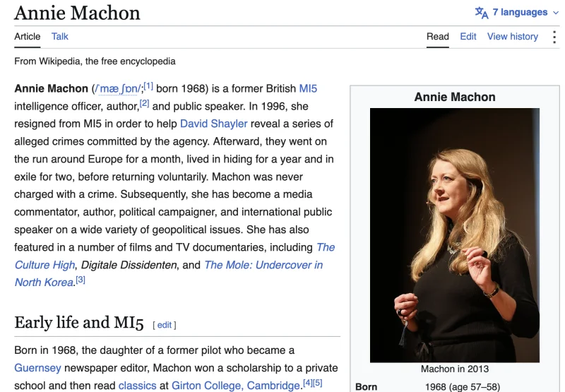Image resolution: width=565 pixels, height=392 pixels.
Task: Open The Mole: Undercover in North Korea link
Action: tap(169, 274)
